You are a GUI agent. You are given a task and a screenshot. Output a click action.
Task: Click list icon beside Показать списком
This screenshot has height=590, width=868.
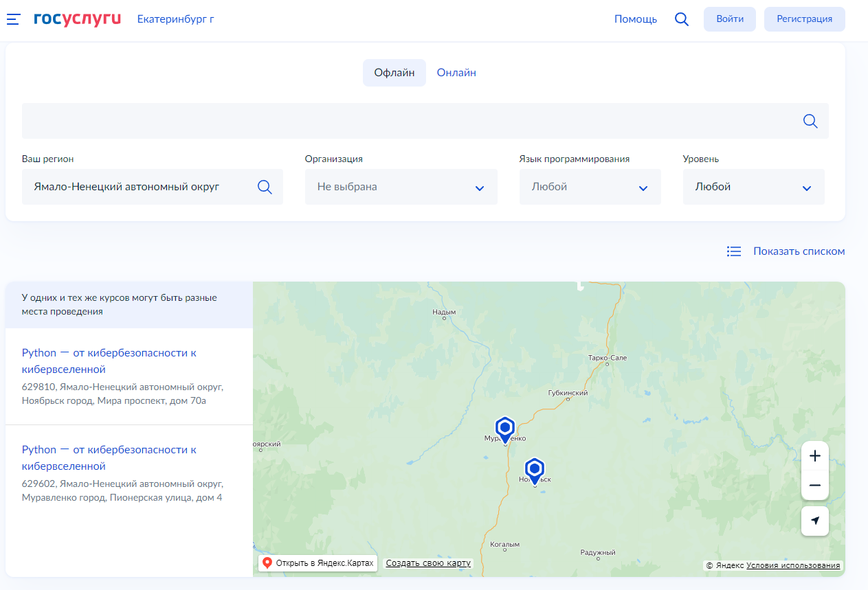[x=734, y=251]
